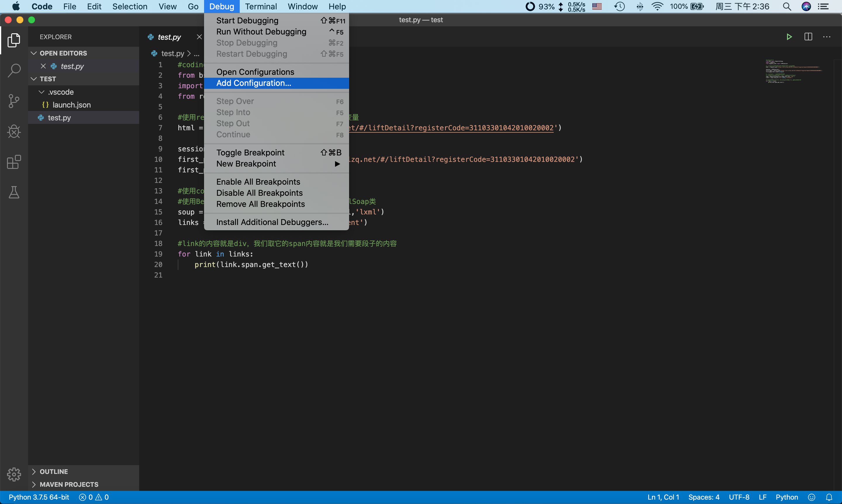
Task: Open Wi-Fi menu in menu bar
Action: pyautogui.click(x=658, y=6)
